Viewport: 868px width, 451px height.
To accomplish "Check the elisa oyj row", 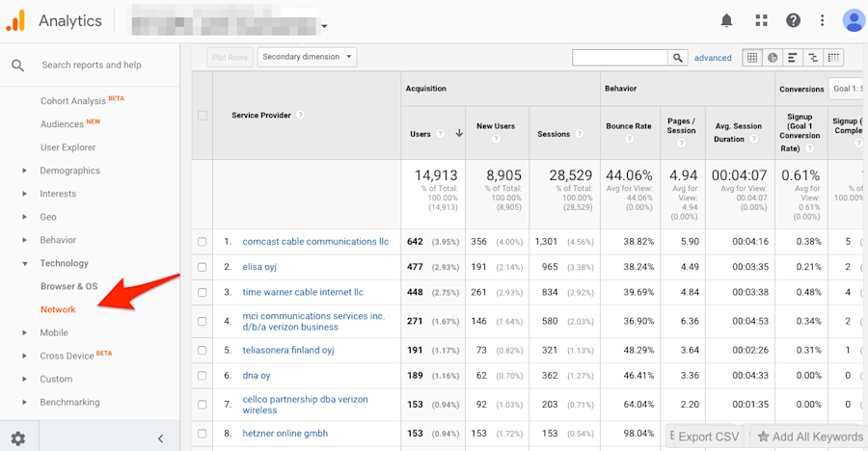I will [203, 267].
